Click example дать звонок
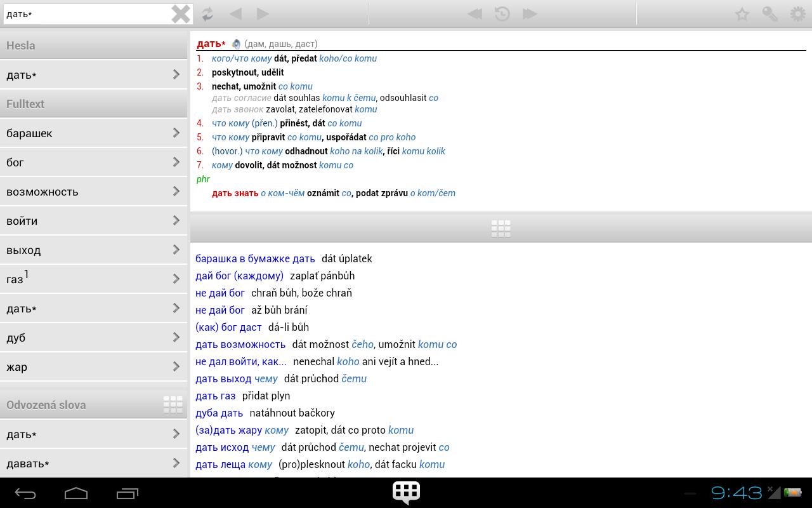The image size is (812, 508). coord(237,109)
